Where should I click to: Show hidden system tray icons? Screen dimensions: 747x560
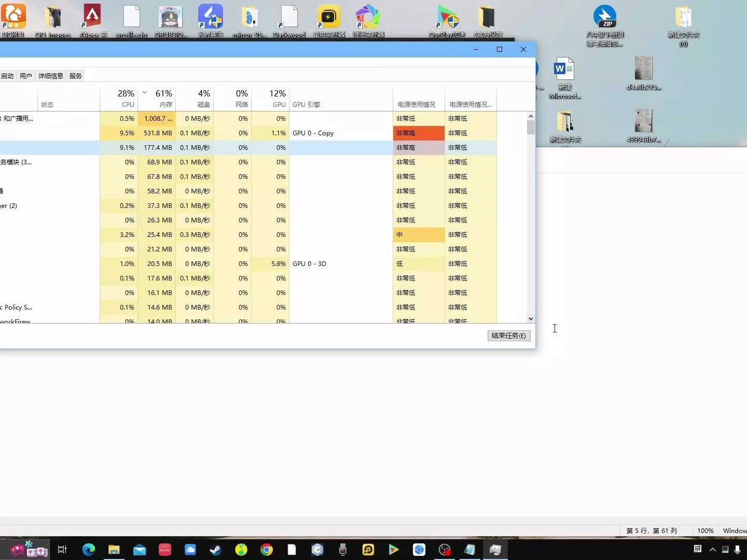pos(713,550)
